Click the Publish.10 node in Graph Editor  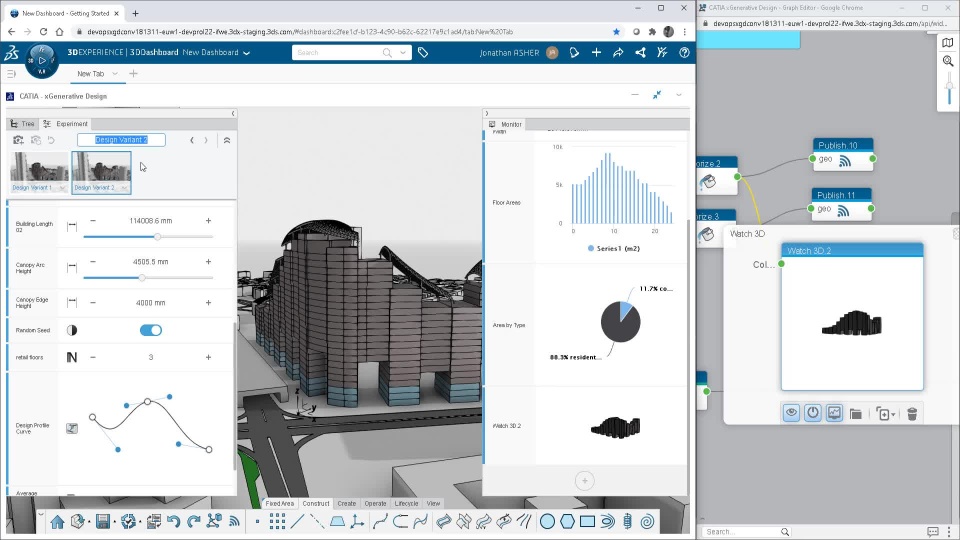pyautogui.click(x=842, y=154)
